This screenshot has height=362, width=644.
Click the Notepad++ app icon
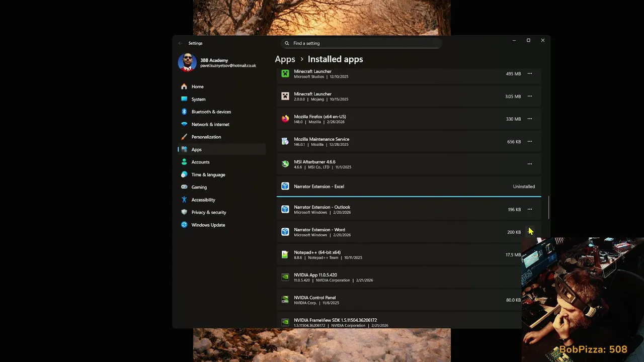pyautogui.click(x=285, y=255)
